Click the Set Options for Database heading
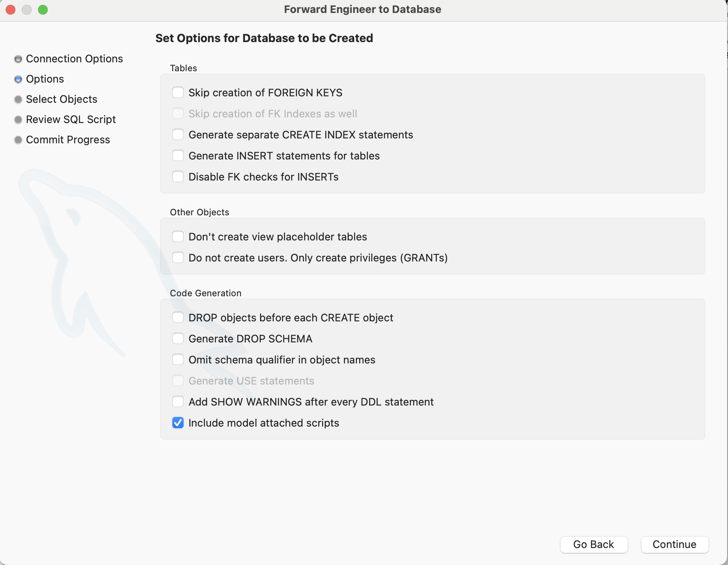Image resolution: width=728 pixels, height=565 pixels. point(264,38)
